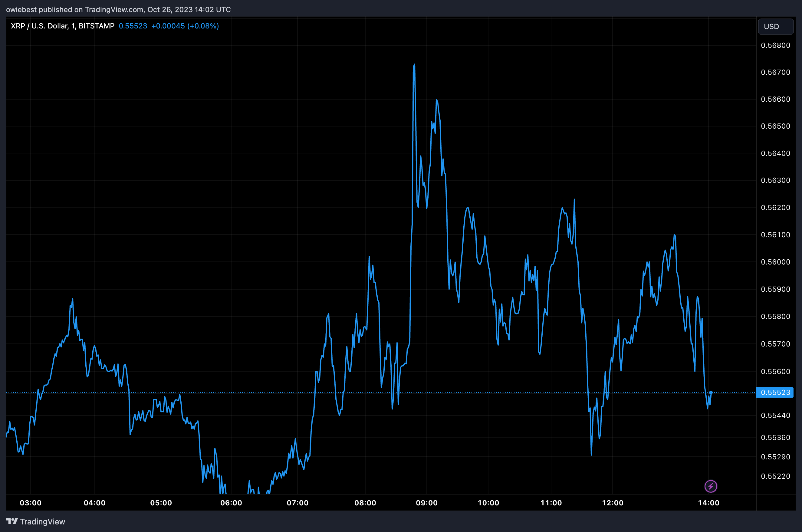The height and width of the screenshot is (532, 802).
Task: Select the 09:00 time axis label
Action: tap(426, 503)
